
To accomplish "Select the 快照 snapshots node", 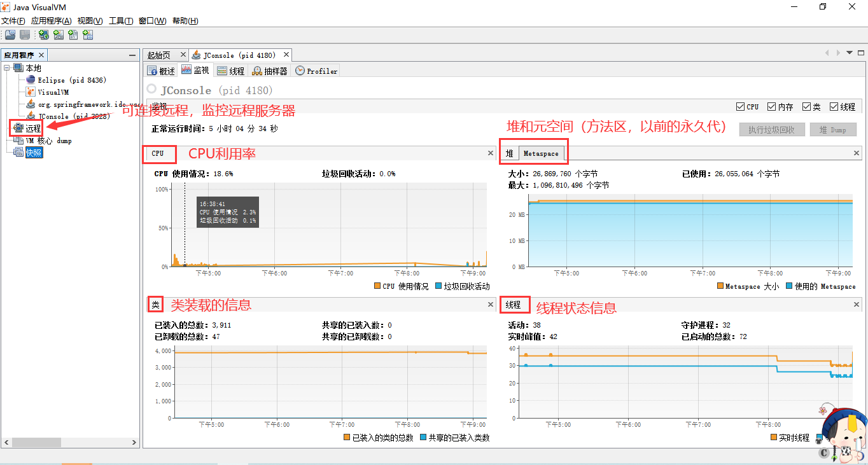I will (34, 153).
